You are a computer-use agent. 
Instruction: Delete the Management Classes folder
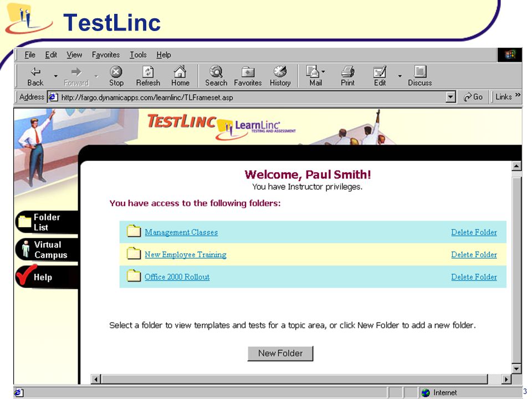(x=474, y=232)
